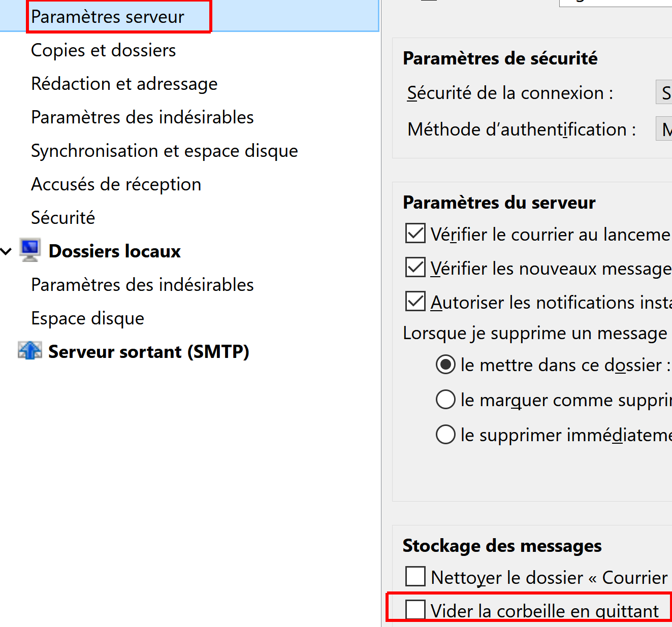Uncheck Vérifier le courrier au lancement
This screenshot has width=672, height=627.
click(x=415, y=234)
